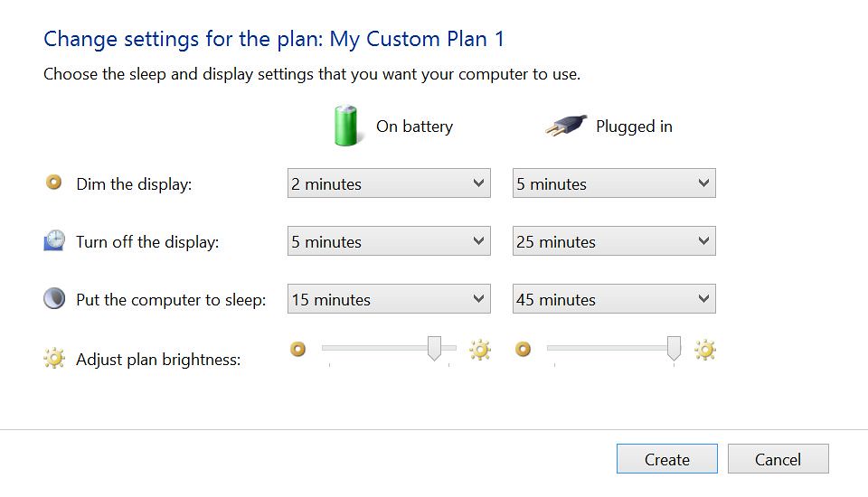Click the low brightness icon for On battery
Screen dimensions: 868x497
298,349
